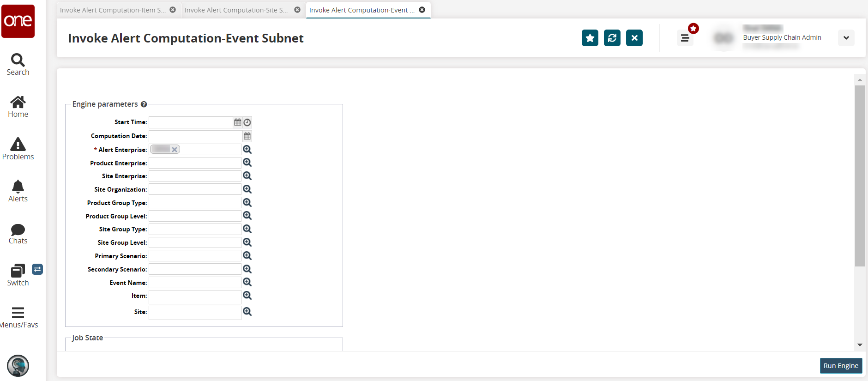This screenshot has height=381, width=868.
Task: Click the blue swap arrows badge
Action: [37, 269]
